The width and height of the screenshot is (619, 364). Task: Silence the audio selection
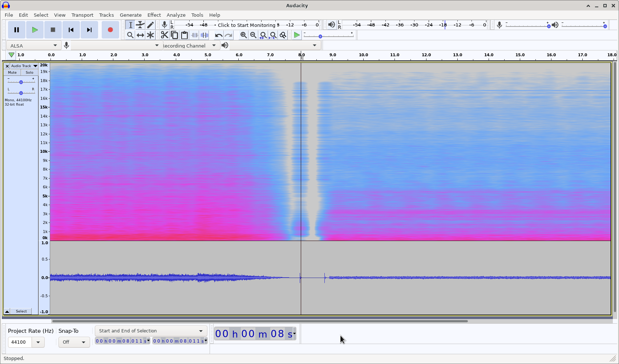(x=205, y=35)
